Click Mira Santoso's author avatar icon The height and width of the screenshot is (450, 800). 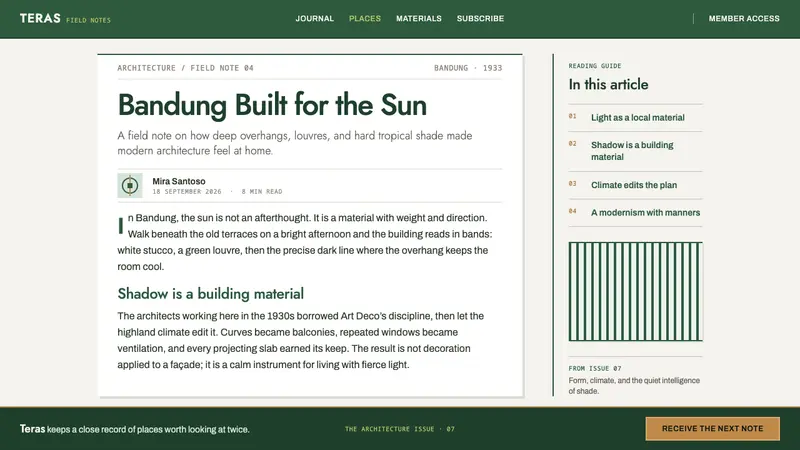tap(130, 185)
